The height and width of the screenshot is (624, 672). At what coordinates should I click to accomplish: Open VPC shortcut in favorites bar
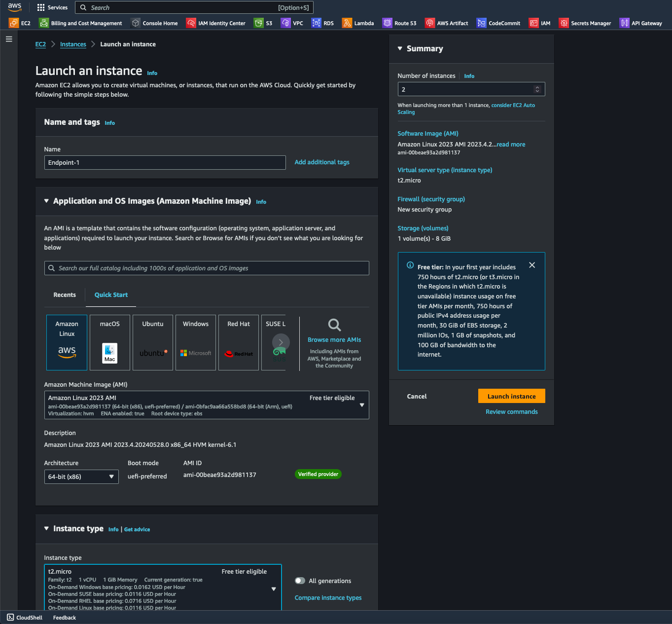(x=292, y=23)
